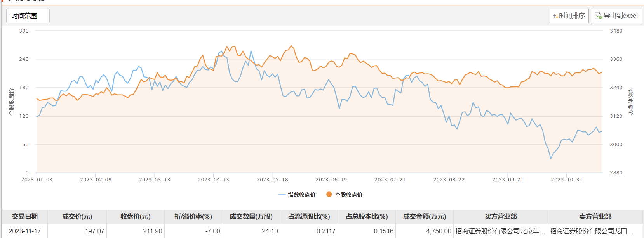Click the 收盘价(元) column header
Screen dimensions: 644x238
(x=135, y=216)
